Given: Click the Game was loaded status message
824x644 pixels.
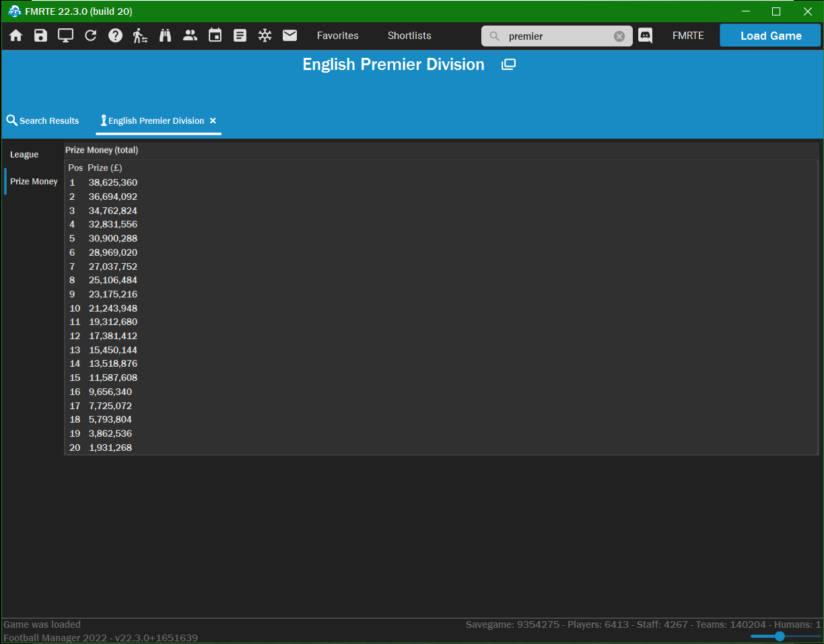Looking at the screenshot, I should click(42, 624).
